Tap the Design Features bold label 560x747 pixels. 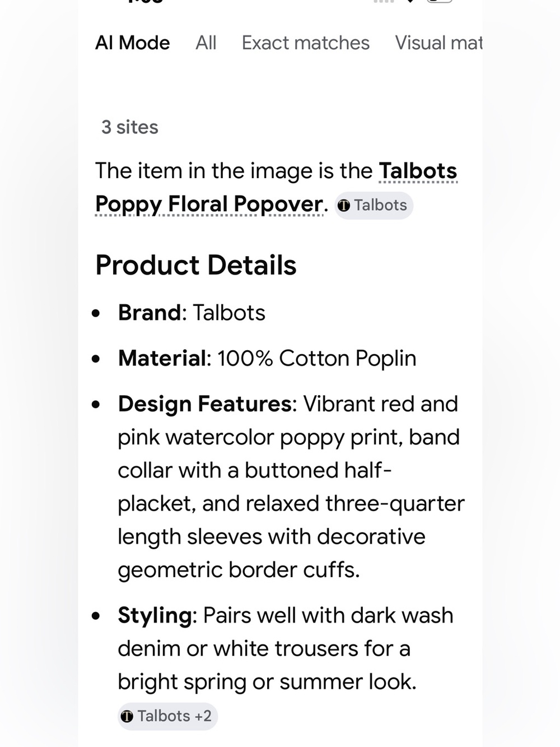(x=204, y=403)
